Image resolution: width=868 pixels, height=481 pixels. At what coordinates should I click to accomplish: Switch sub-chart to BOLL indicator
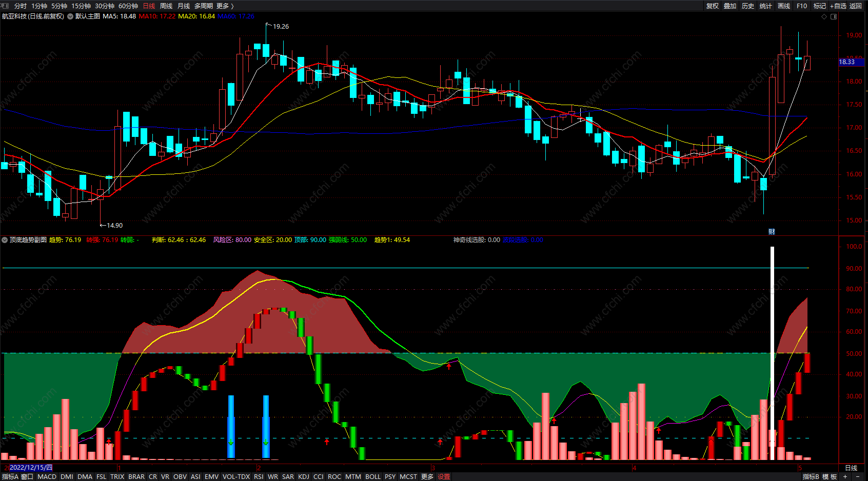point(373,477)
